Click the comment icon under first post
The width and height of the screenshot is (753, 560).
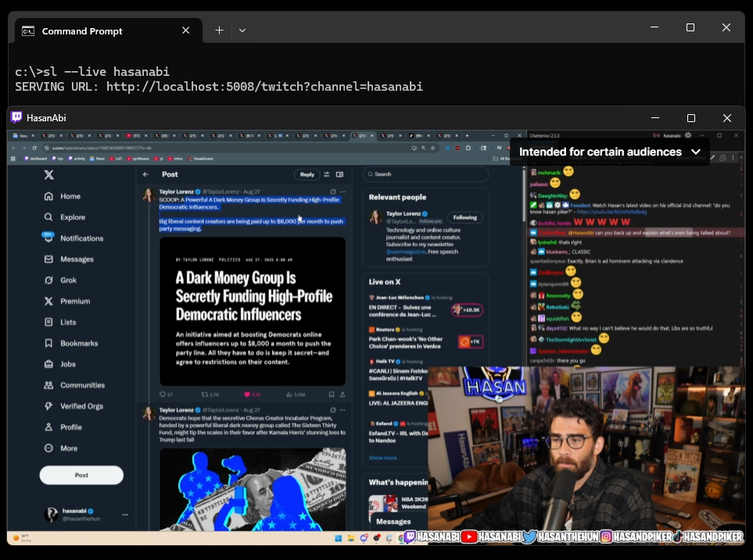[x=163, y=394]
